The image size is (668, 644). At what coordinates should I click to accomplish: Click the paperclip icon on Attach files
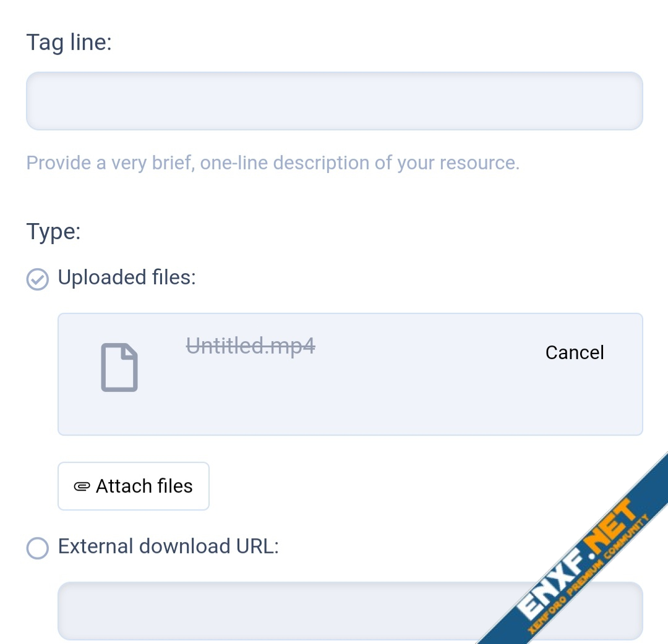82,486
